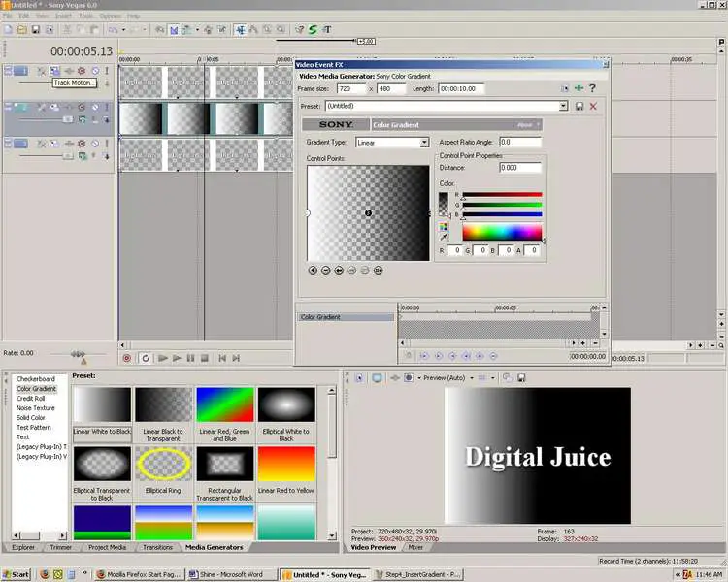Switch to the Mixer tab

pyautogui.click(x=415, y=548)
